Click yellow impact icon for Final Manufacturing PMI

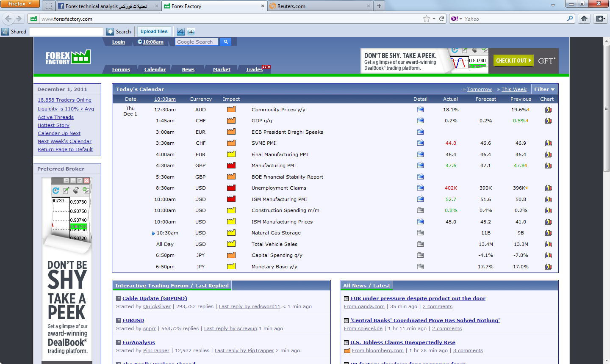231,154
